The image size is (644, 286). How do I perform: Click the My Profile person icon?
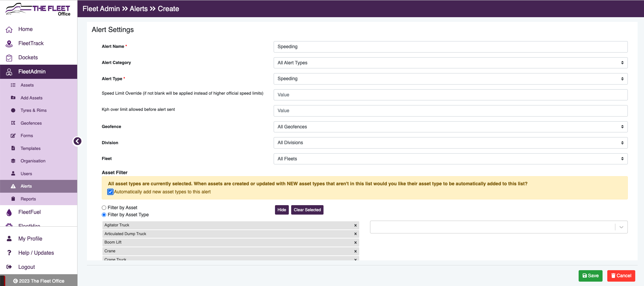click(x=9, y=239)
